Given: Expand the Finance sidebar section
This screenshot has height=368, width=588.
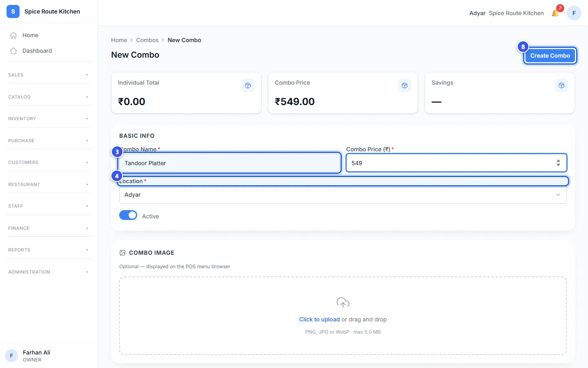Looking at the screenshot, I should [49, 228].
